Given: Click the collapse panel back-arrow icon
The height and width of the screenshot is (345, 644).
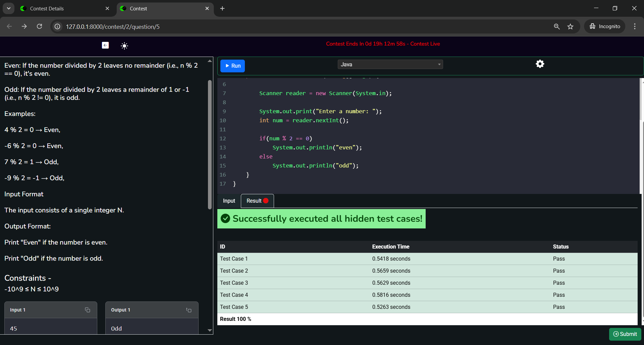Looking at the screenshot, I should (105, 45).
